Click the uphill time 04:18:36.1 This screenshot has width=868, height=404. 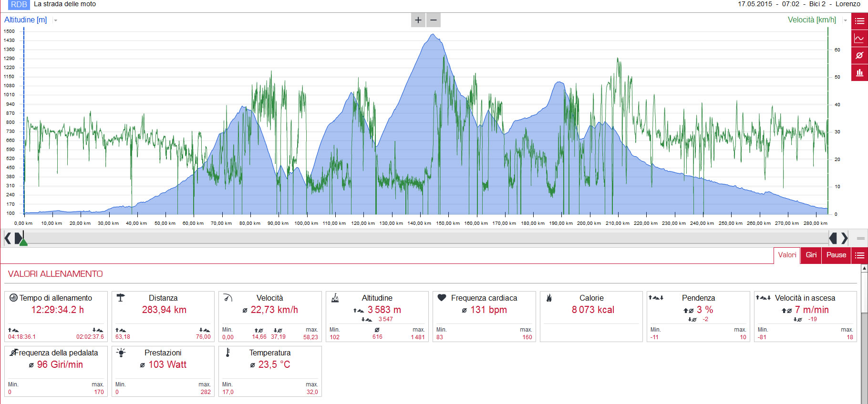[22, 337]
